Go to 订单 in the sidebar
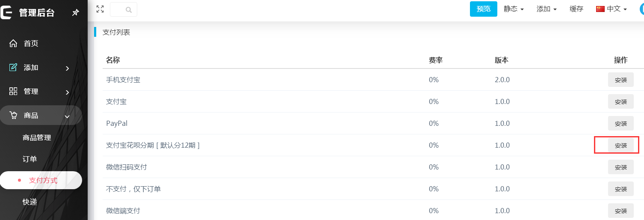 click(30, 159)
